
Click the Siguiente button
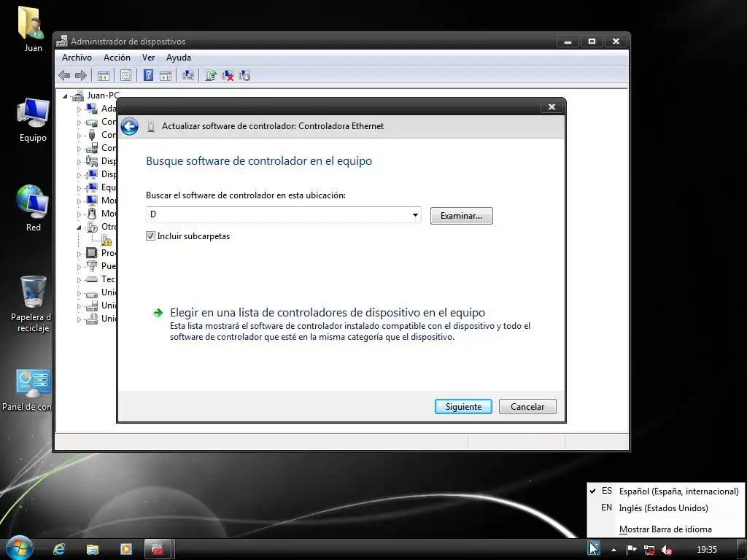pos(463,407)
